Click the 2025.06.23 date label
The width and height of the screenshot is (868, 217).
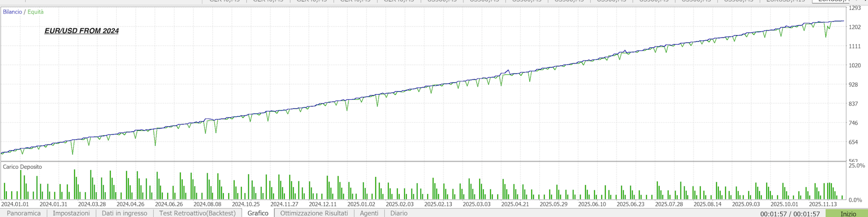(x=630, y=204)
